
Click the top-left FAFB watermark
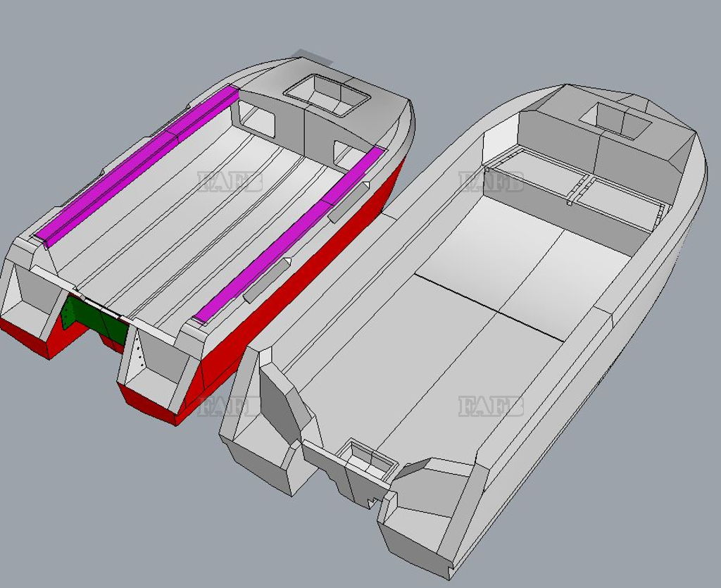(230, 182)
